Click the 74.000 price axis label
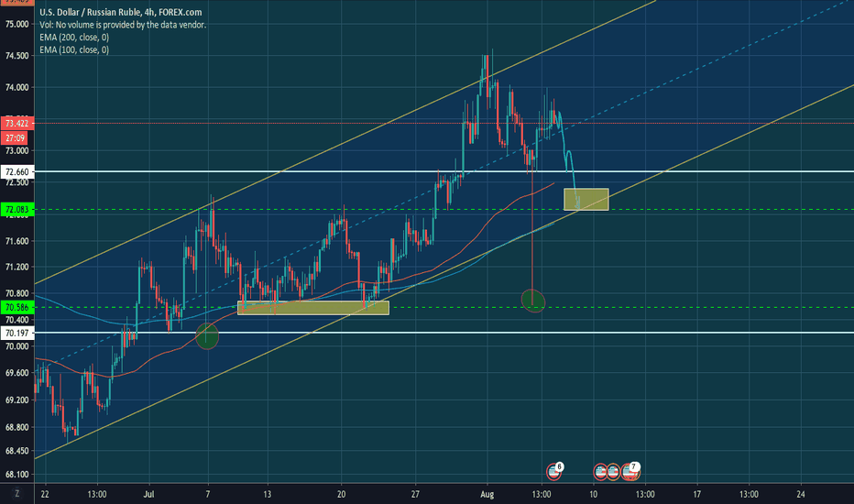Image resolution: width=854 pixels, height=504 pixels. (16, 87)
